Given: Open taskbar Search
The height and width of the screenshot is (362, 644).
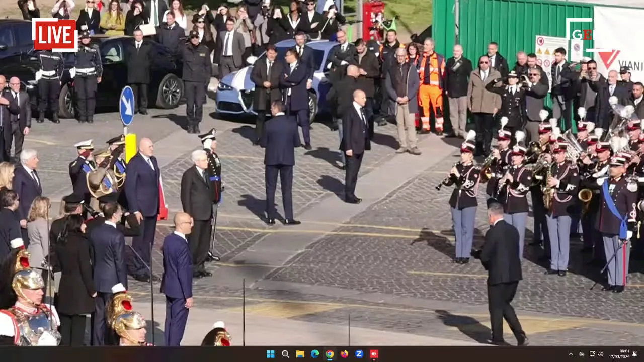Looking at the screenshot, I should tap(285, 354).
